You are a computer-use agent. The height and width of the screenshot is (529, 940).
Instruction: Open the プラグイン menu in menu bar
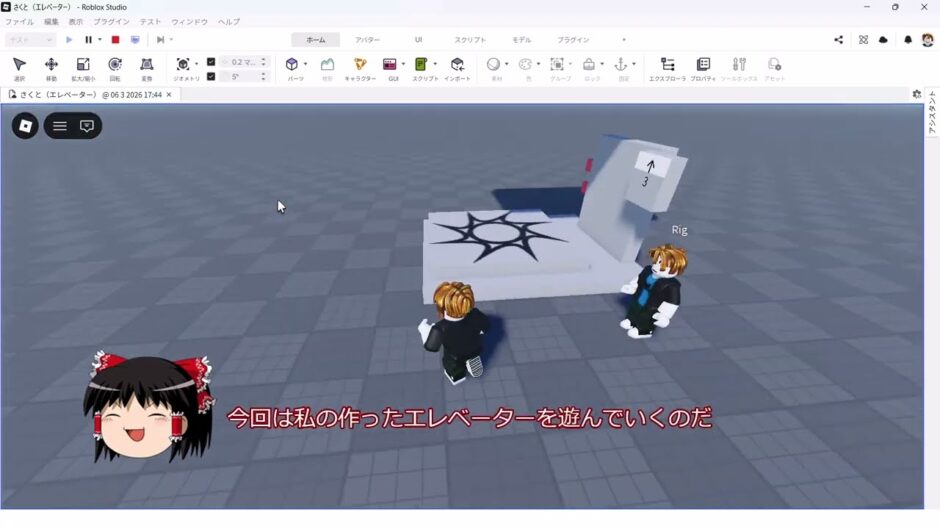click(111, 21)
